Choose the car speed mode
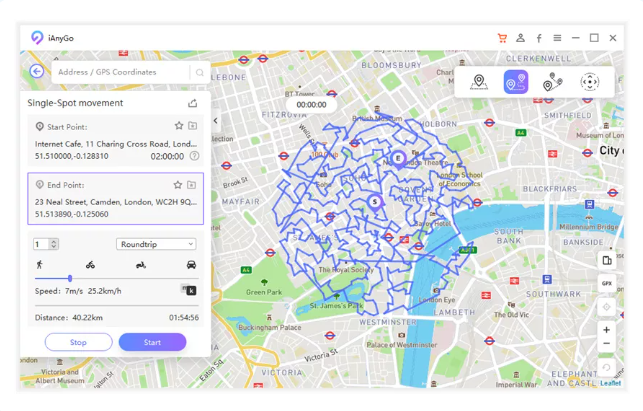643x411 pixels. (x=191, y=265)
